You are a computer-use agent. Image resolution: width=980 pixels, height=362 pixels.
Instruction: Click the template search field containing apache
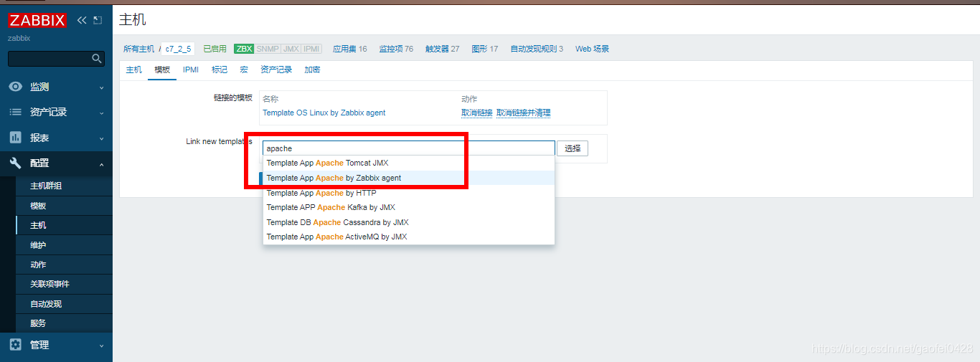coord(409,148)
